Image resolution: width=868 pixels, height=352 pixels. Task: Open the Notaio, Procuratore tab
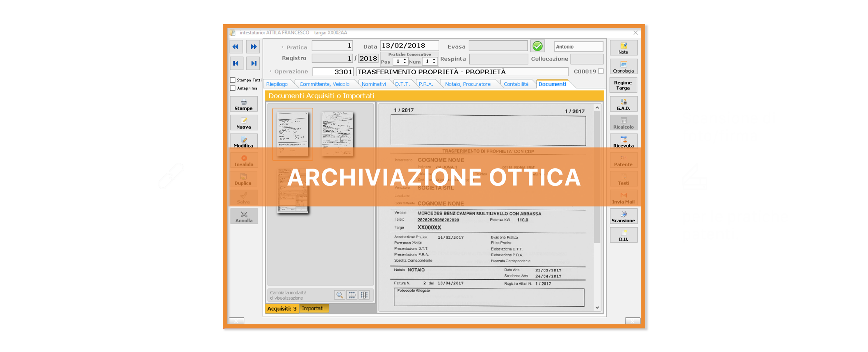pyautogui.click(x=468, y=84)
